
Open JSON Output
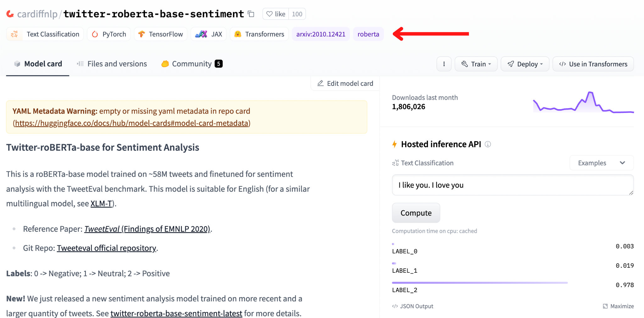(x=413, y=306)
